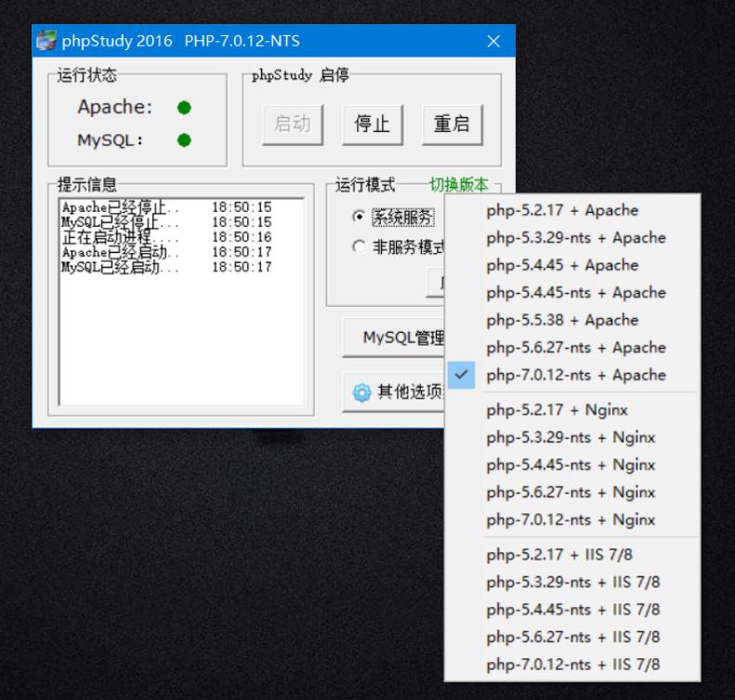The image size is (735, 700).
Task: Select the 系统服务 radio button
Action: pyautogui.click(x=359, y=217)
